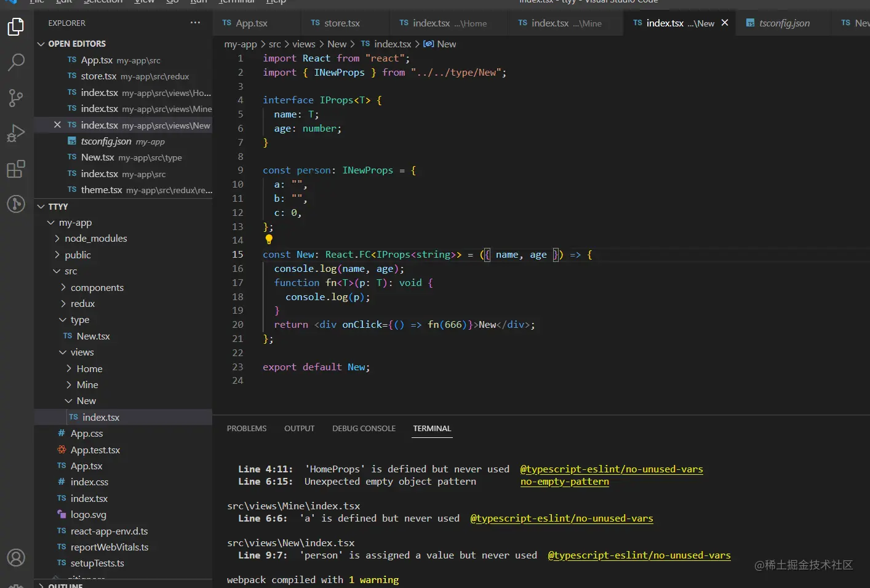Switch to the Problems panel tab
This screenshot has width=870, height=588.
(247, 429)
